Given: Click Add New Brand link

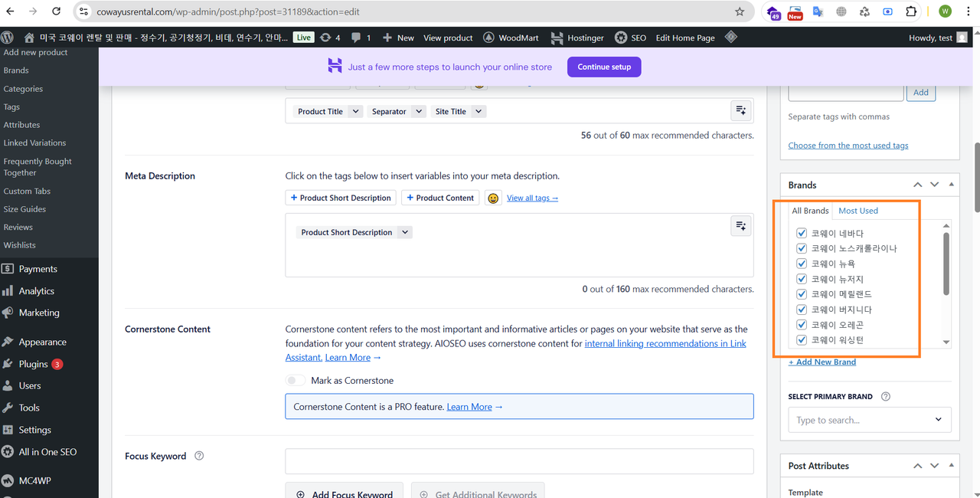Looking at the screenshot, I should (x=822, y=362).
